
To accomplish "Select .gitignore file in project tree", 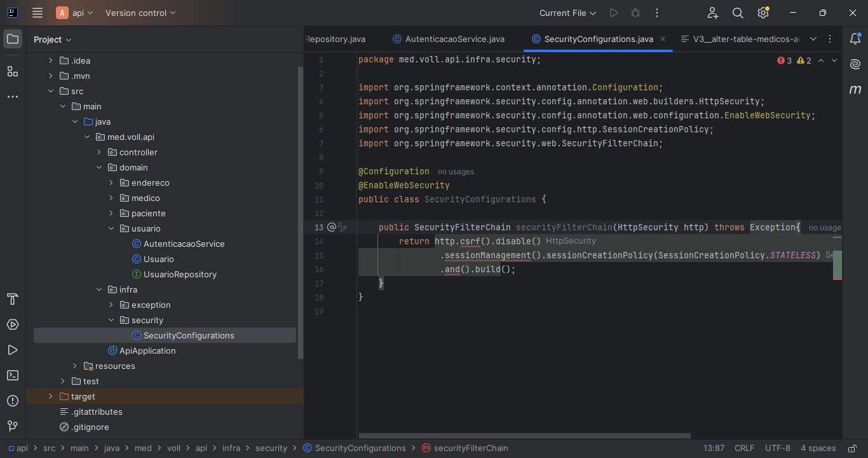I will tap(84, 427).
